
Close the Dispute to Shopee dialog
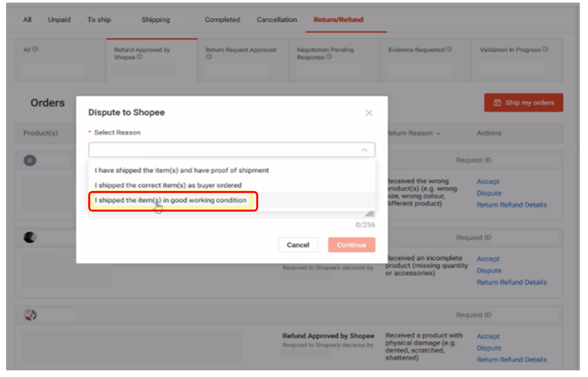pyautogui.click(x=369, y=113)
